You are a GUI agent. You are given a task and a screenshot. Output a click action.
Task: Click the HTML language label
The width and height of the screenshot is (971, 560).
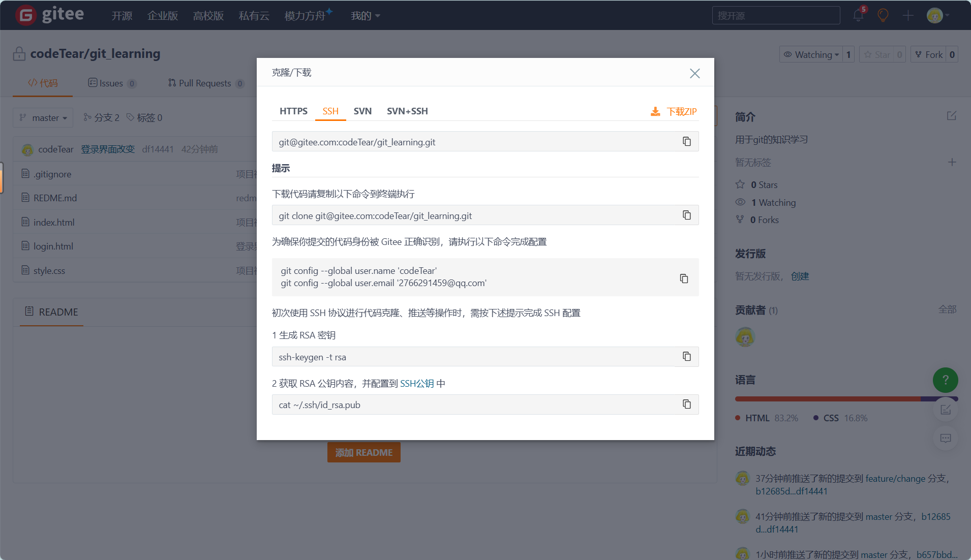[x=757, y=418]
